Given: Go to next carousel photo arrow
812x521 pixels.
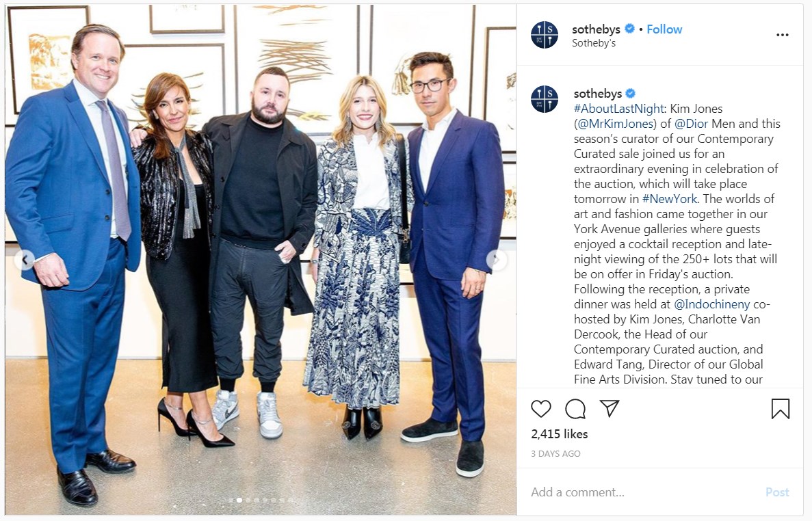Looking at the screenshot, I should point(496,260).
